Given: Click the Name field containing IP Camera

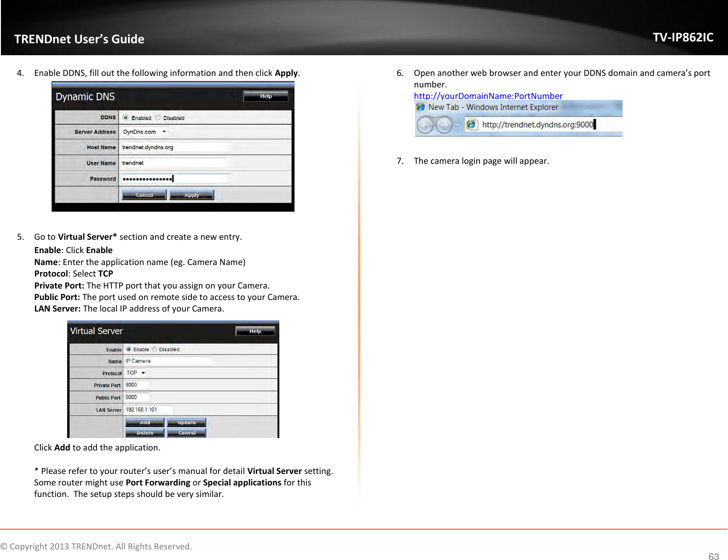Looking at the screenshot, I should point(168,361).
